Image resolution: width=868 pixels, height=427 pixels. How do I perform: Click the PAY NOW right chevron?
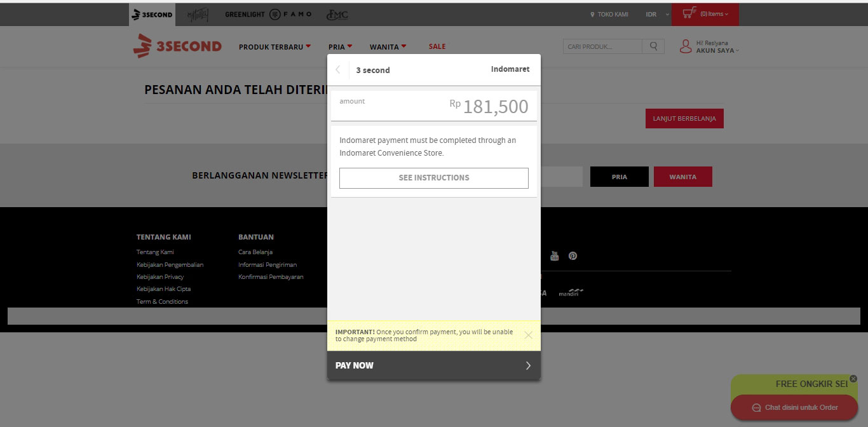click(528, 365)
